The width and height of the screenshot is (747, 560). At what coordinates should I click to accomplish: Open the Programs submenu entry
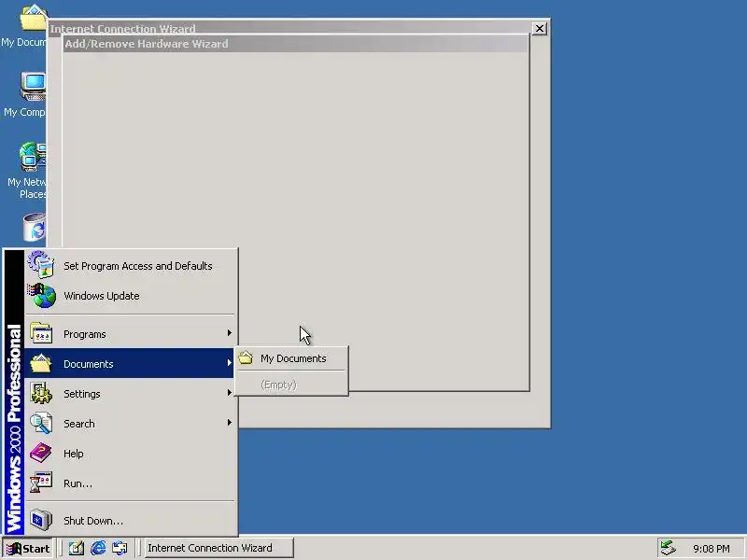tap(129, 334)
